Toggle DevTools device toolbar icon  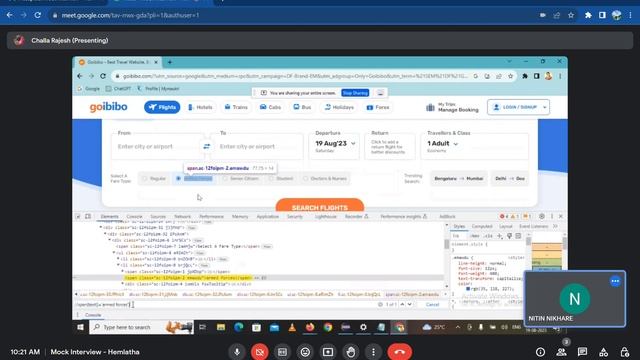88,216
